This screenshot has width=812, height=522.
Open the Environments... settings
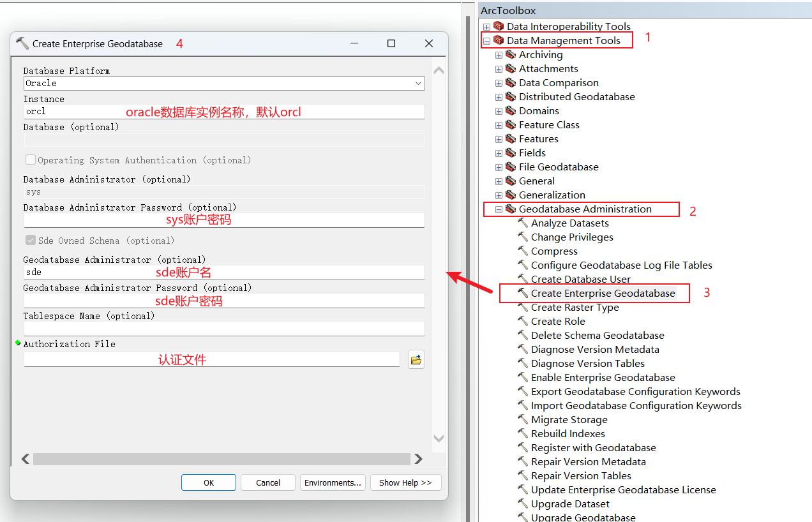[333, 482]
